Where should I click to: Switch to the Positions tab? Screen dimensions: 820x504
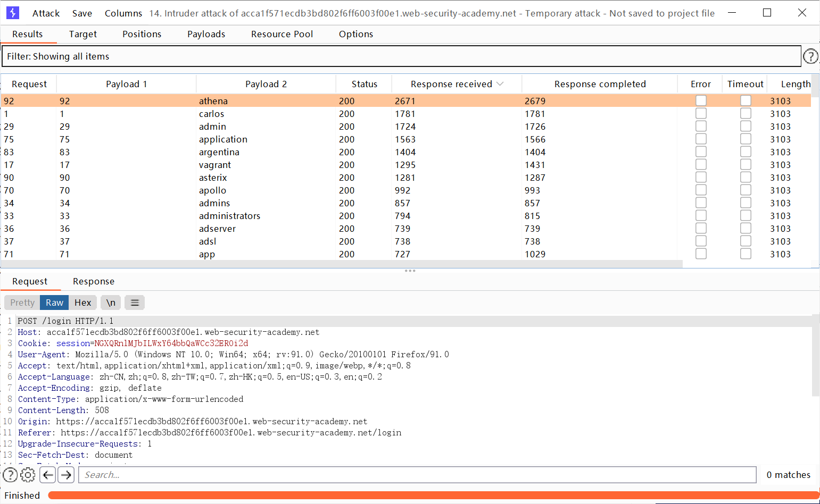tap(142, 34)
